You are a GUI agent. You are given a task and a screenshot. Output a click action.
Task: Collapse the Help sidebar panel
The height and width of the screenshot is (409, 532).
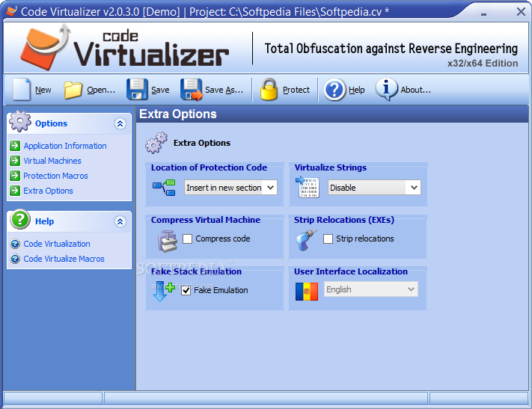point(120,221)
